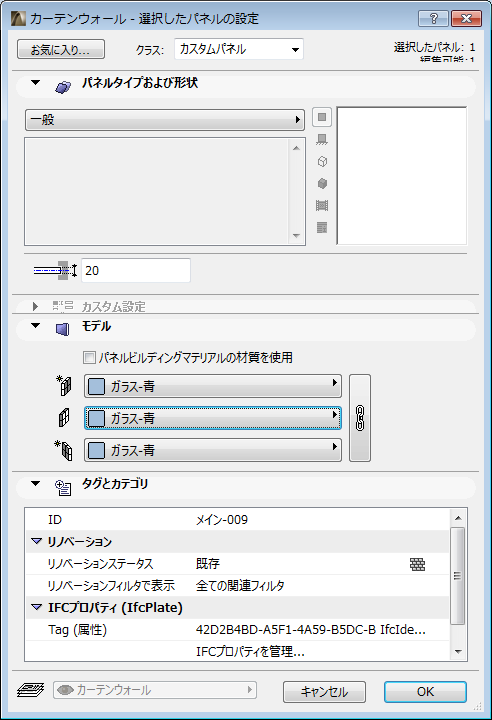Image resolution: width=492 pixels, height=720 pixels.
Task: Click the キャンセル button
Action: [x=324, y=692]
